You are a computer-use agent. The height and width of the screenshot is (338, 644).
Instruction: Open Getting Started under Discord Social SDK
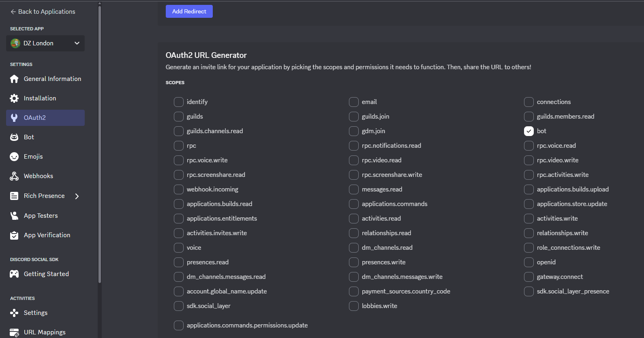[45, 274]
